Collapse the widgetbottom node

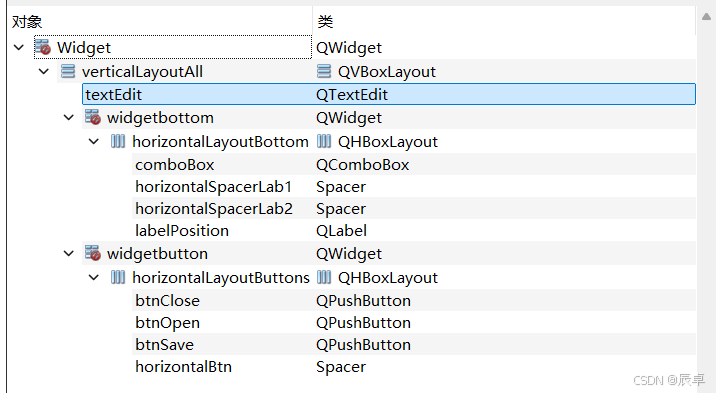click(x=69, y=117)
